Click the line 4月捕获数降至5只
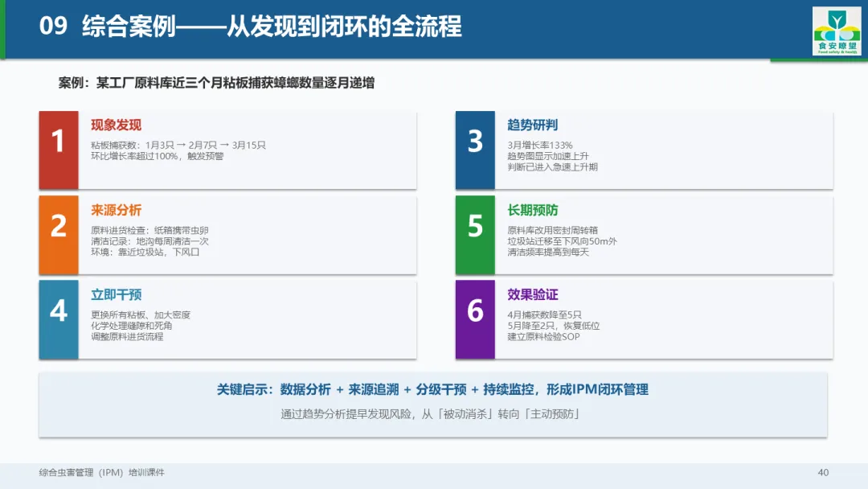The height and width of the screenshot is (489, 868). pyautogui.click(x=544, y=315)
